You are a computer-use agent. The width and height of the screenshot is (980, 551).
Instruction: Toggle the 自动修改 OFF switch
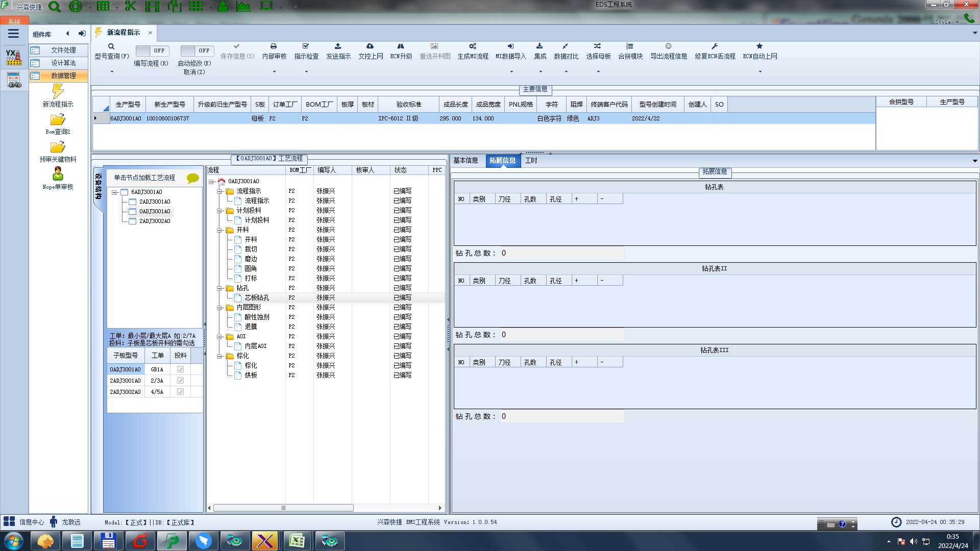196,51
